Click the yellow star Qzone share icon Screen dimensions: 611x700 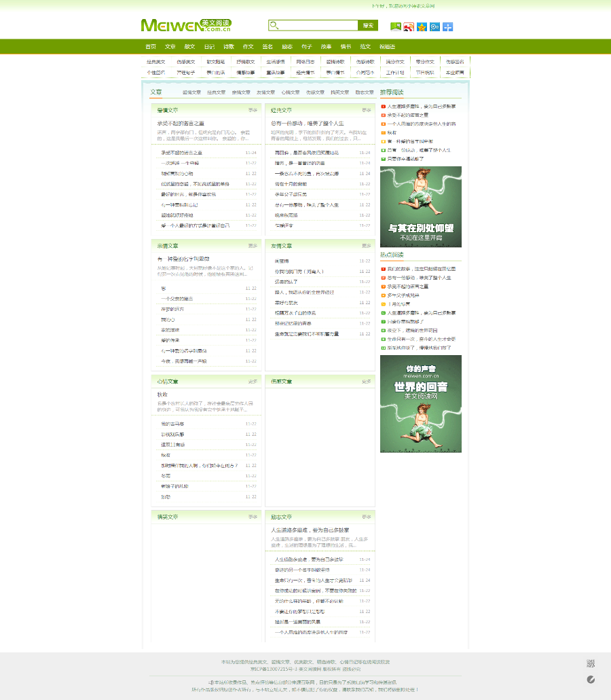point(422,26)
